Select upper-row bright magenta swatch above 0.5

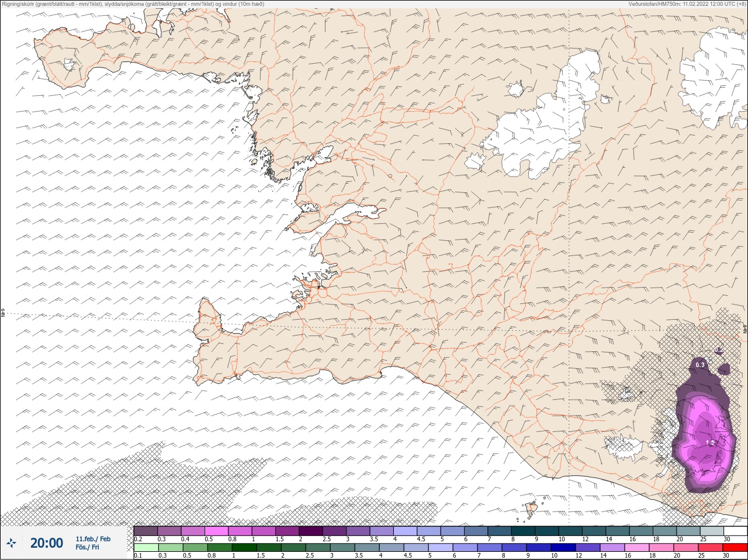click(x=216, y=531)
